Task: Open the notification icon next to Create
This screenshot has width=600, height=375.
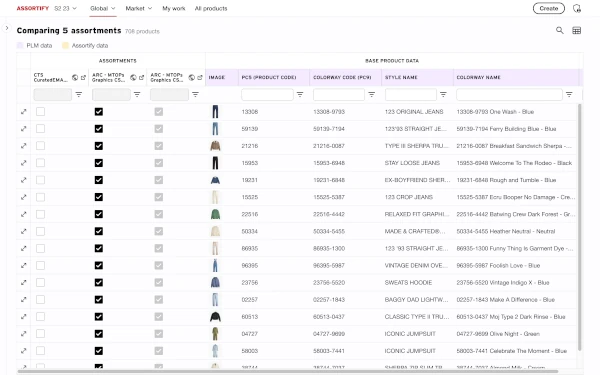Action: 577,8
